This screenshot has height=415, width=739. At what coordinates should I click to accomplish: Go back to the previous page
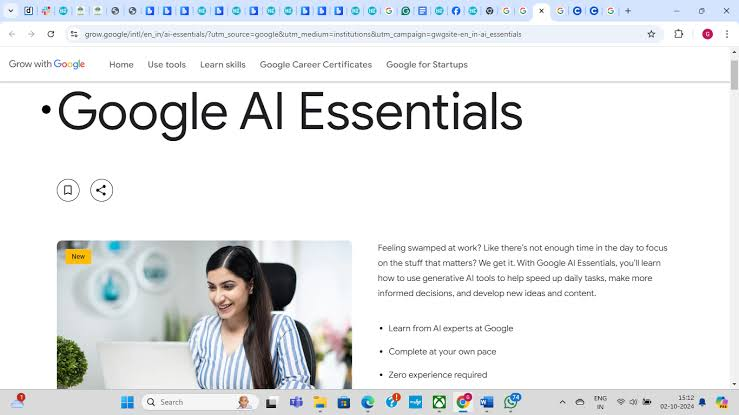coord(12,34)
